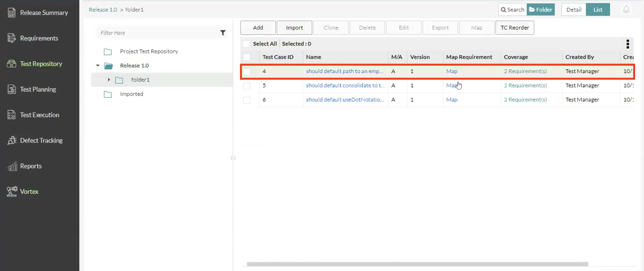Sort by Test Case ID column header
The width and height of the screenshot is (644, 271).
[x=278, y=57]
